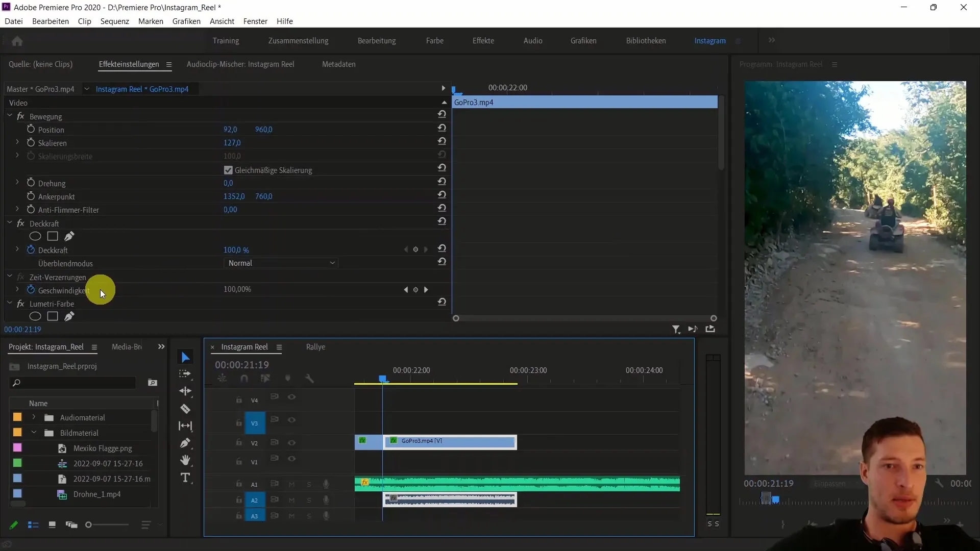Reset the Ankerpunkt parameter
Image resolution: width=980 pixels, height=551 pixels.
pyautogui.click(x=442, y=195)
